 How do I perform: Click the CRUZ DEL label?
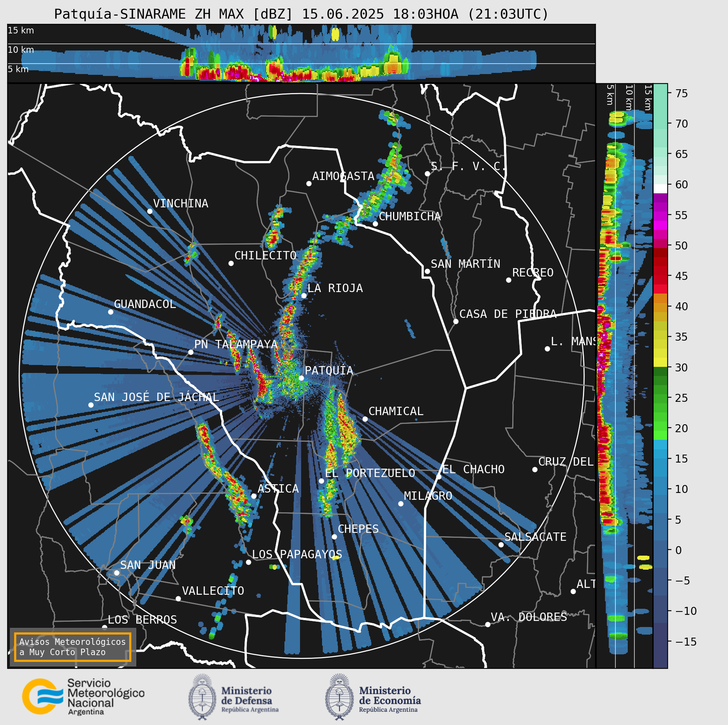click(x=566, y=462)
